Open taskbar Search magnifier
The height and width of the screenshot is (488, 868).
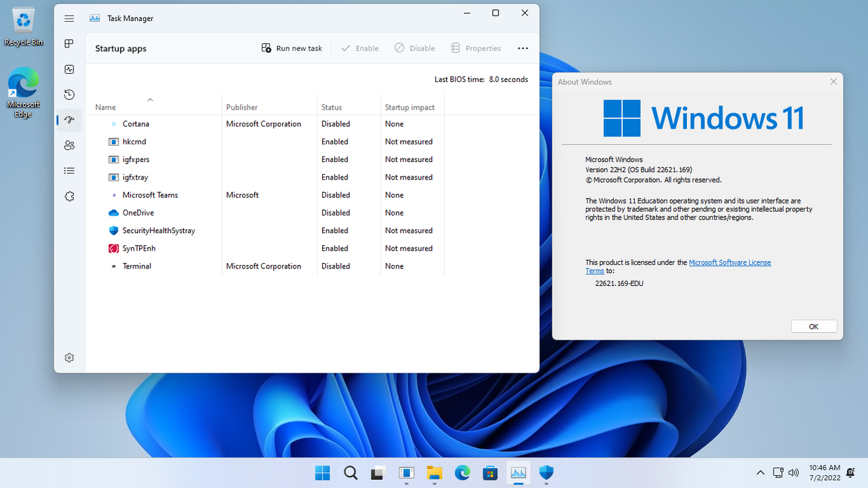(x=351, y=473)
